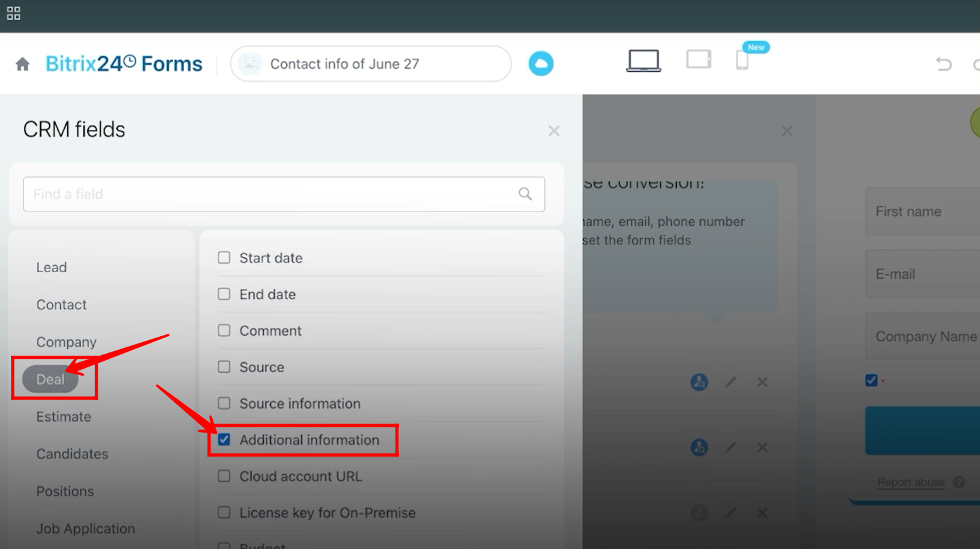Screen dimensions: 980x549
Task: Remove the third field row with X
Action: [762, 513]
